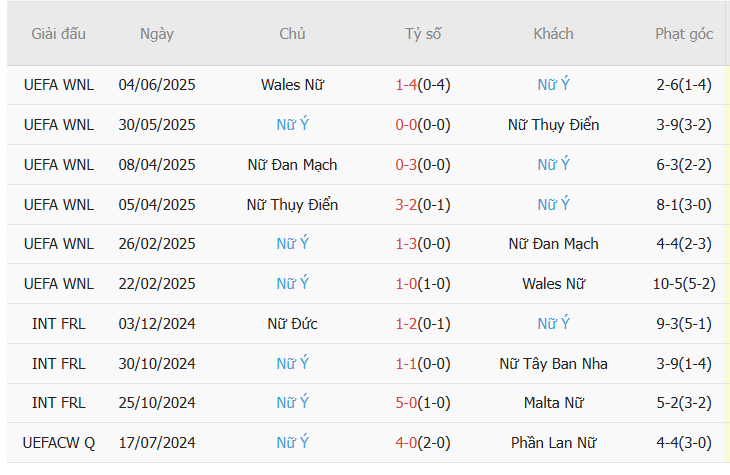
Task: Select Nữ Đan Mạch home team on 08/04/2025
Action: (x=292, y=165)
